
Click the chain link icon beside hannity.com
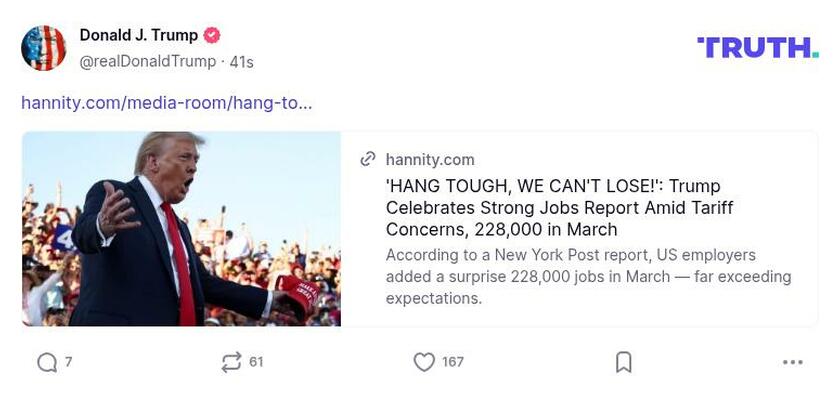tap(368, 159)
